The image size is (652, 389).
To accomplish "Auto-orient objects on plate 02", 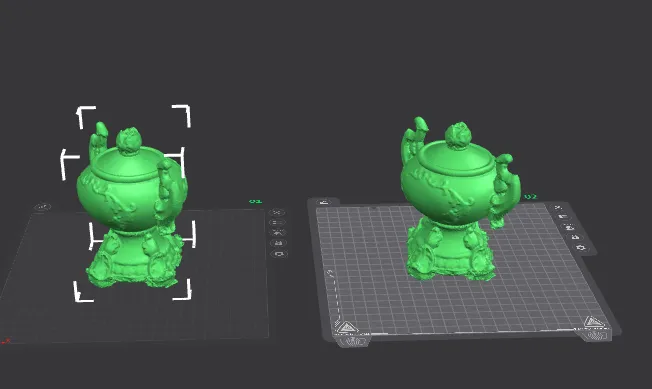I will click(x=563, y=217).
